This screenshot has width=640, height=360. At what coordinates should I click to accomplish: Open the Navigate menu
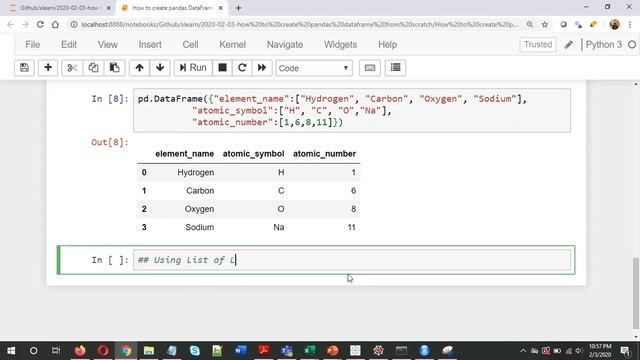point(284,44)
